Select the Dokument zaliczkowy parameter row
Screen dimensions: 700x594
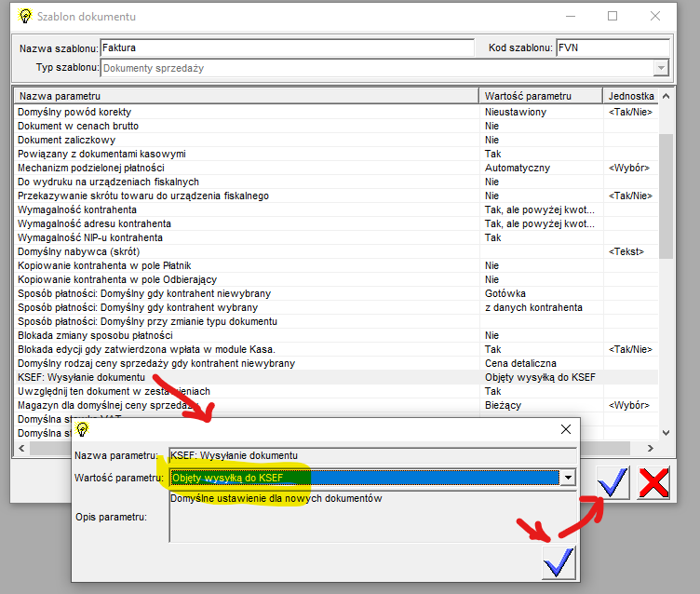pyautogui.click(x=247, y=140)
